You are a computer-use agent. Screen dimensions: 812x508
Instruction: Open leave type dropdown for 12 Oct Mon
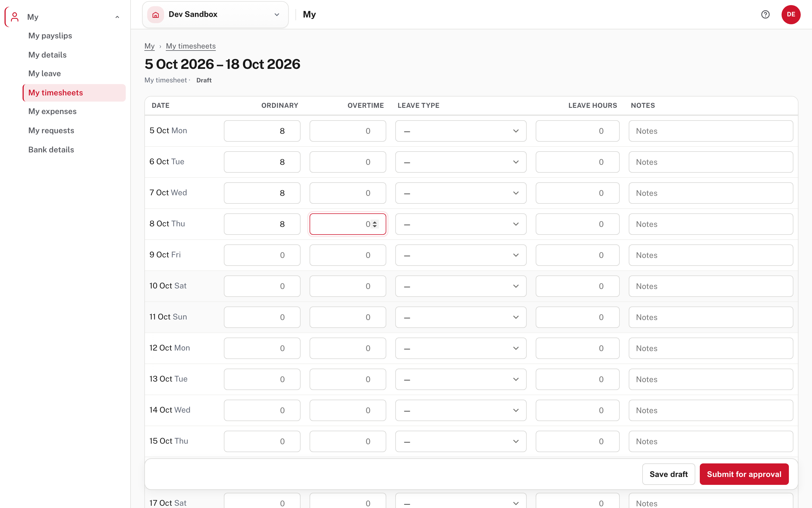(460, 348)
